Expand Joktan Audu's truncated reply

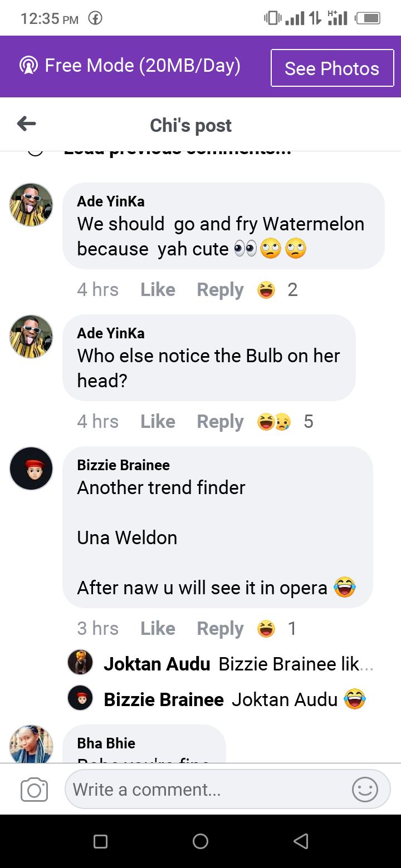[x=238, y=664]
